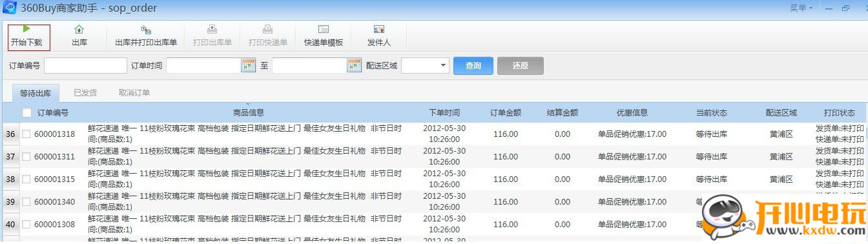Select row number 38
Viewport: 868px width, 244px height.
(x=10, y=179)
